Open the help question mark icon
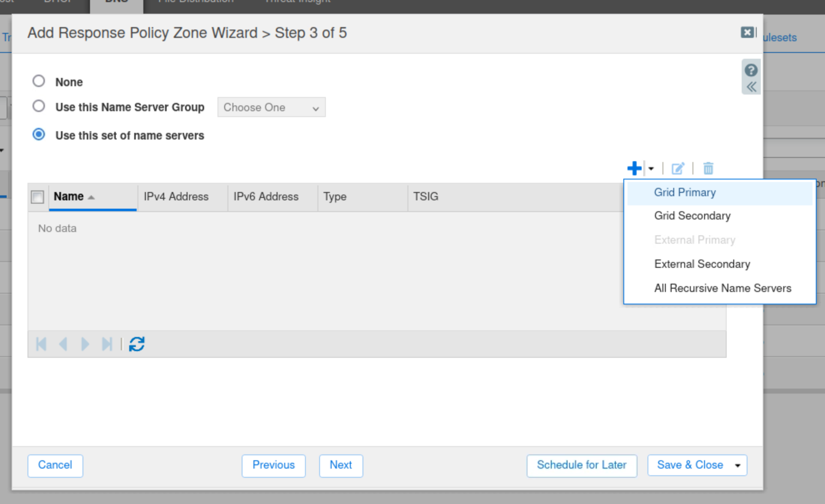The height and width of the screenshot is (504, 825). (x=751, y=70)
